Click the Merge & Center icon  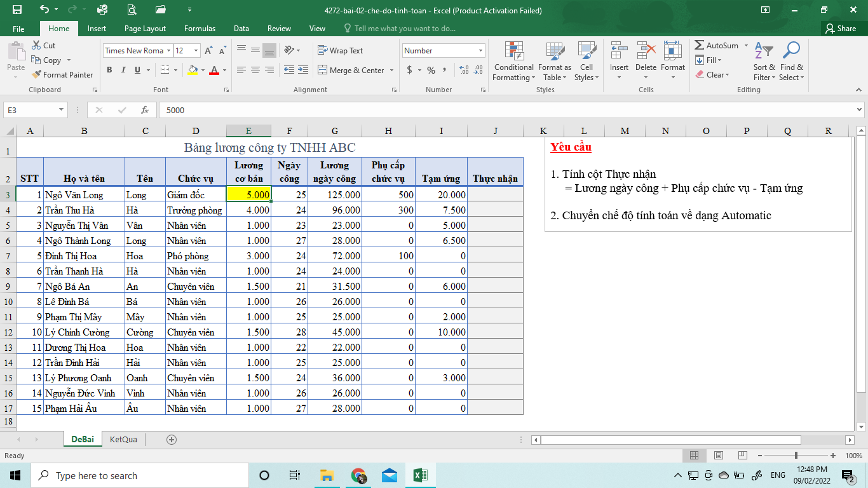(x=323, y=71)
